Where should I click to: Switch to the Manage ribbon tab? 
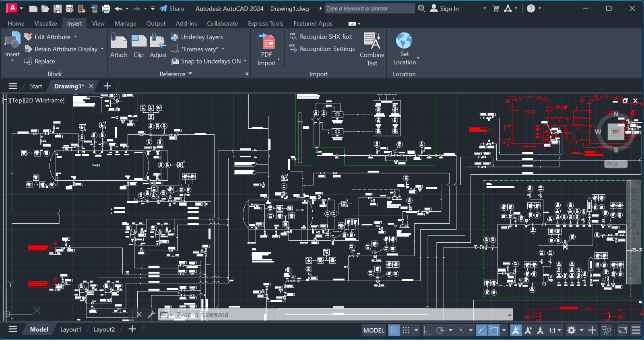pos(126,24)
